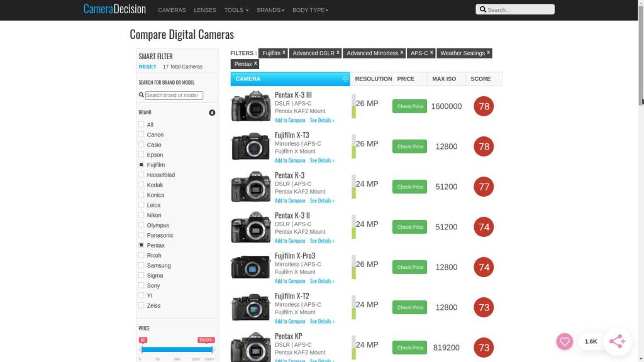The image size is (644, 362).
Task: Reset the smart filter
Action: (x=147, y=67)
